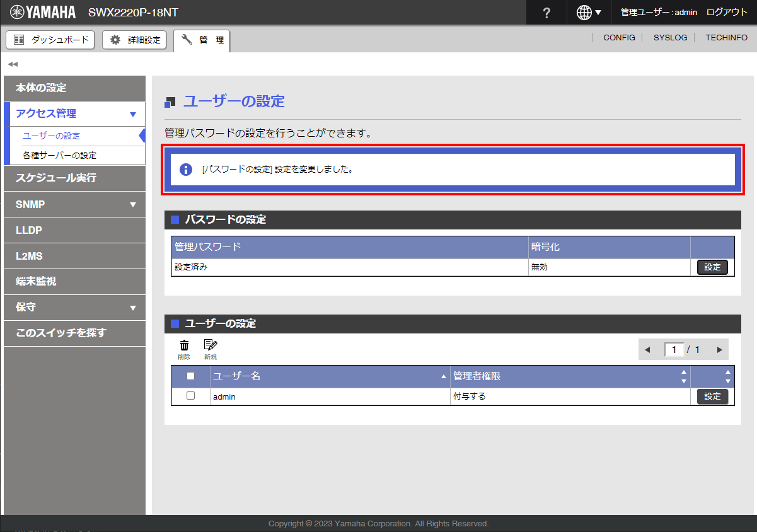The width and height of the screenshot is (757, 532).
Task: Sort user list by username arrow
Action: pyautogui.click(x=443, y=377)
